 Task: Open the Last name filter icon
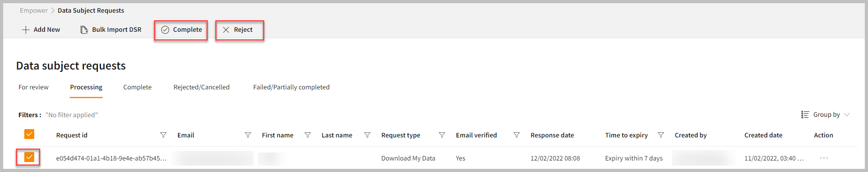pyautogui.click(x=367, y=135)
